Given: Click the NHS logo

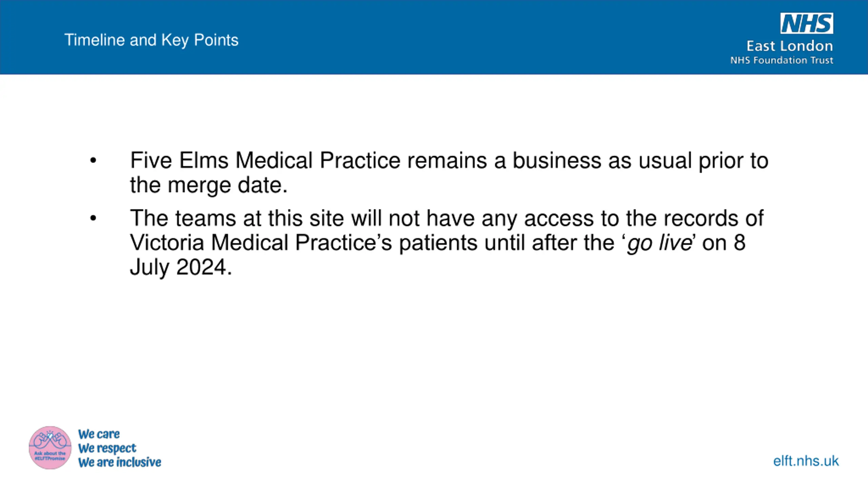Looking at the screenshot, I should tap(807, 23).
